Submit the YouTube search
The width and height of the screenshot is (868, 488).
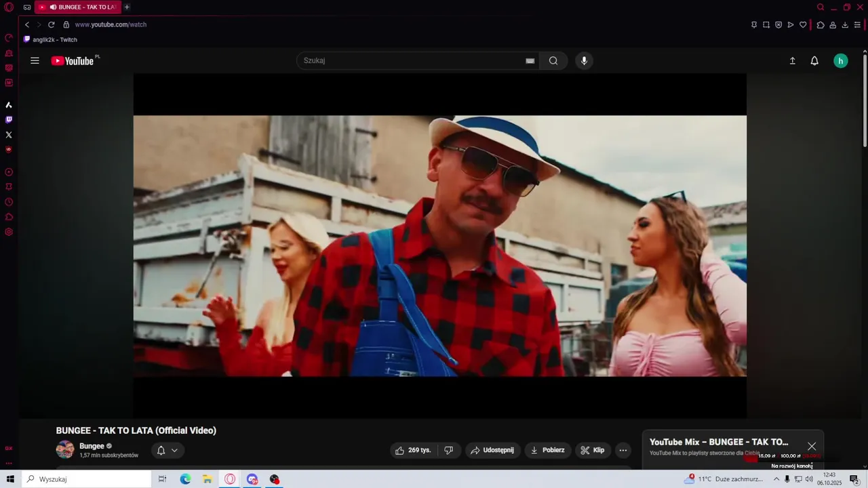[553, 61]
